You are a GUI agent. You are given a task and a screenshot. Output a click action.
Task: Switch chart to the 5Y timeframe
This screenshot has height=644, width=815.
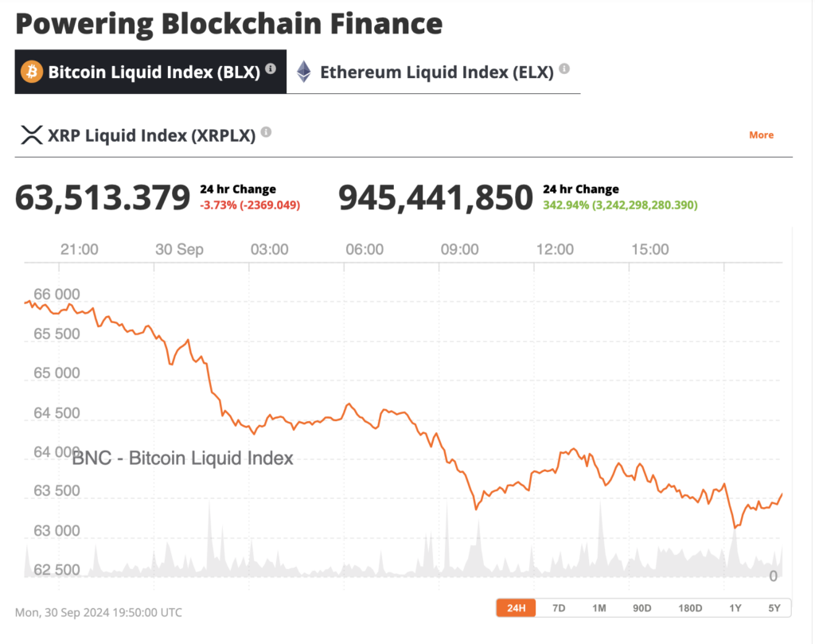coord(774,607)
